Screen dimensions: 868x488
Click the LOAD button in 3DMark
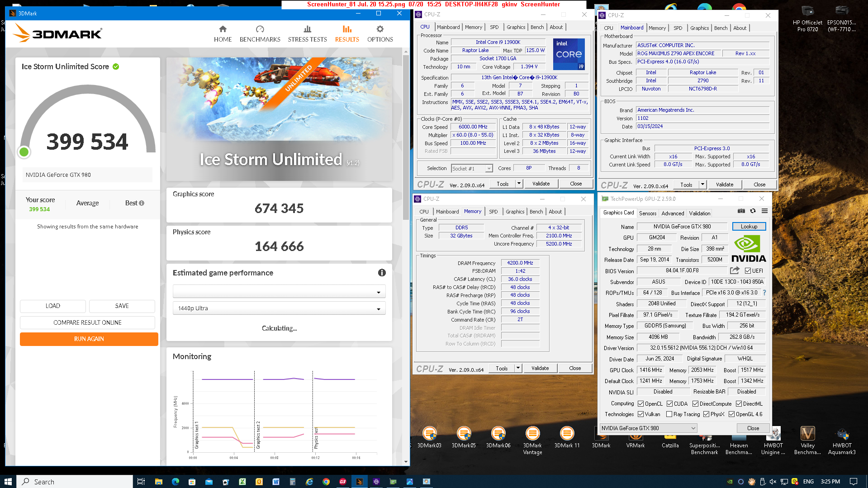[x=53, y=306]
